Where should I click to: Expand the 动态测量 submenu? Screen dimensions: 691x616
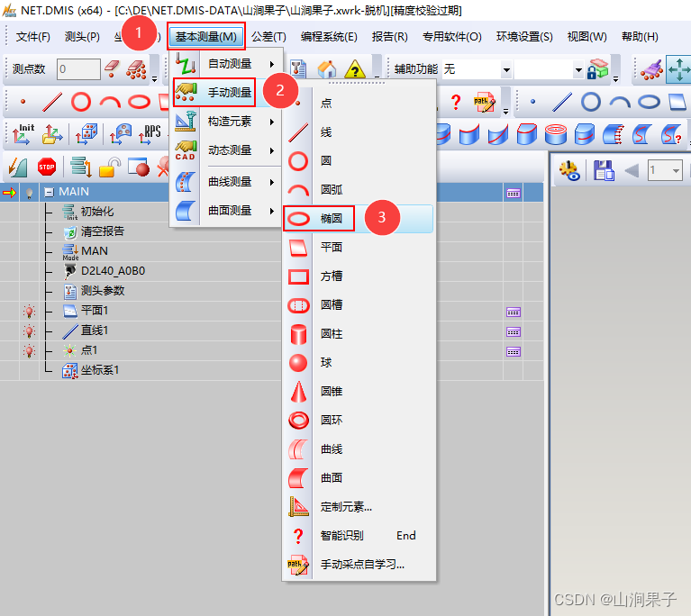(x=229, y=150)
